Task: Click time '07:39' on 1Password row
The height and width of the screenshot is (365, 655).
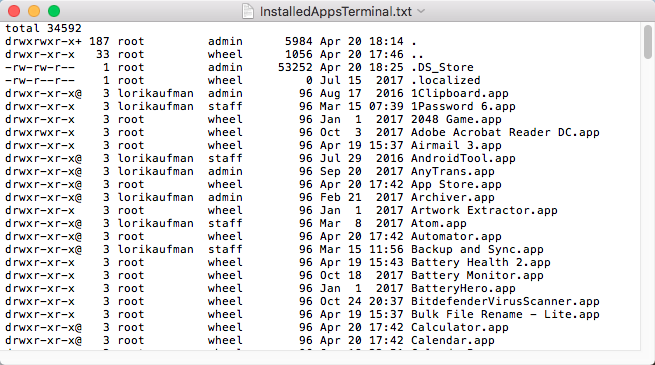Action: 386,106
